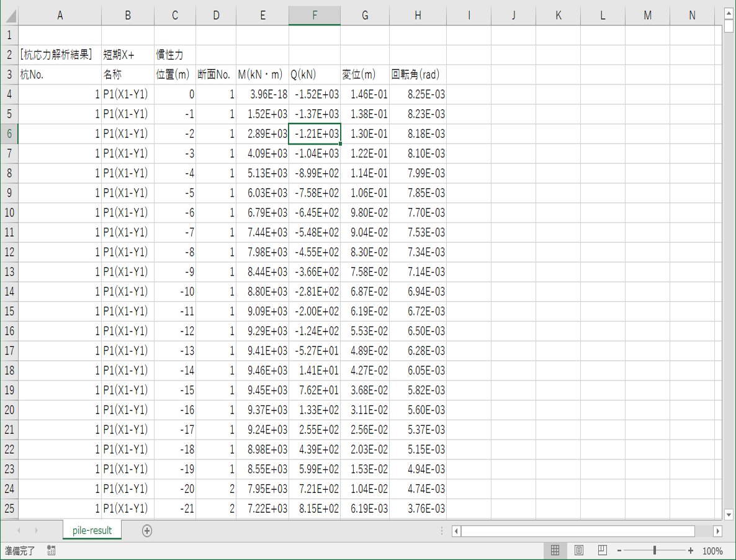The width and height of the screenshot is (736, 560).
Task: Select cell with value 3.76E-03
Action: click(418, 508)
